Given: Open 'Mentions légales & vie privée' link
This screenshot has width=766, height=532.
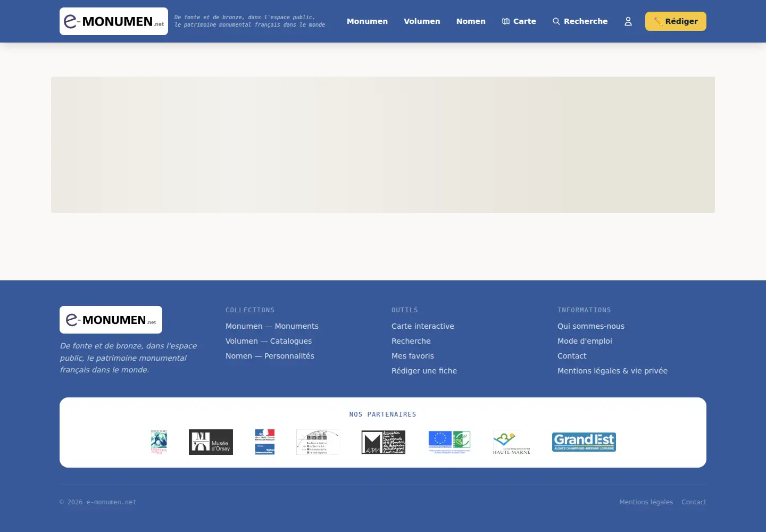Looking at the screenshot, I should pyautogui.click(x=612, y=371).
